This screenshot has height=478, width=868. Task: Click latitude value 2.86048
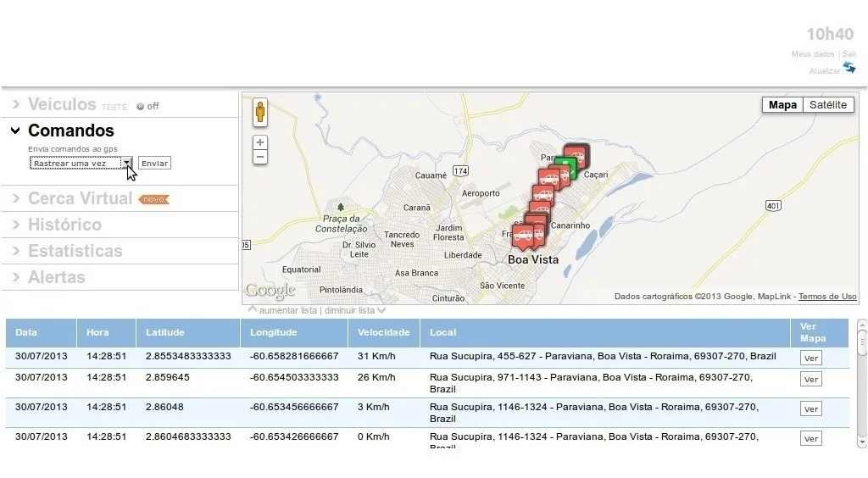[x=164, y=407]
